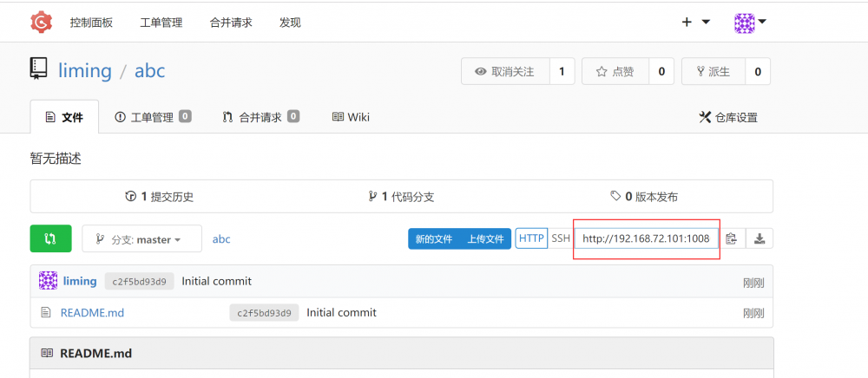
Task: Click the 新的文件 button
Action: [434, 238]
